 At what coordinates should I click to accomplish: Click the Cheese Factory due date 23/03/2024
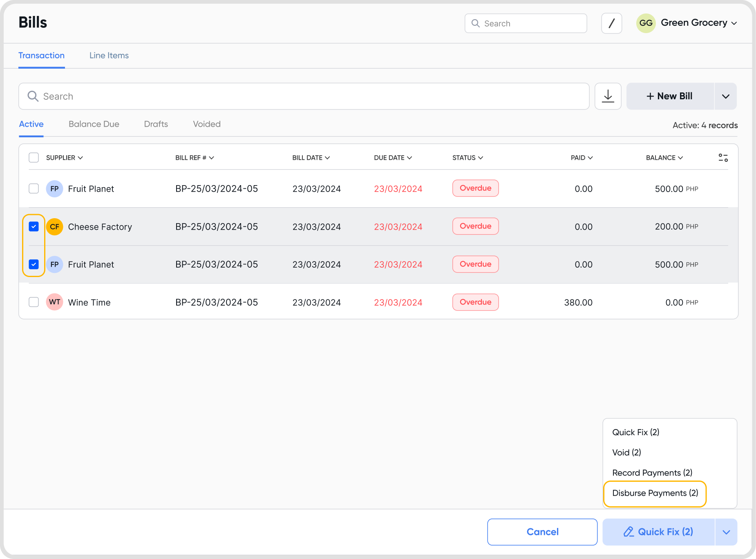[x=398, y=227]
